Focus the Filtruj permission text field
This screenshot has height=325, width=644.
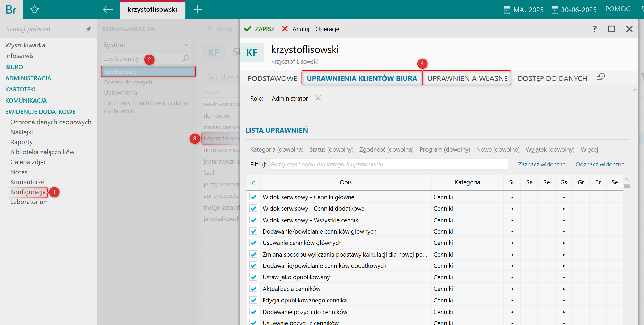388,164
